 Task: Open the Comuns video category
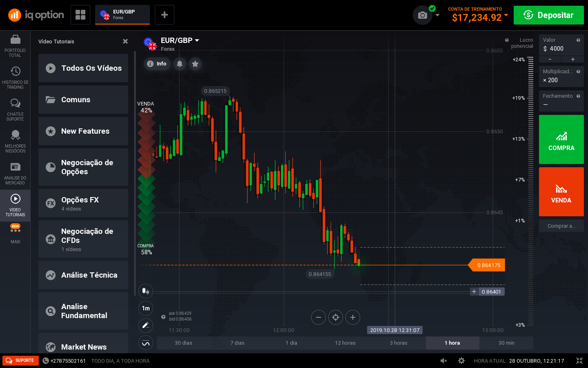(x=83, y=100)
